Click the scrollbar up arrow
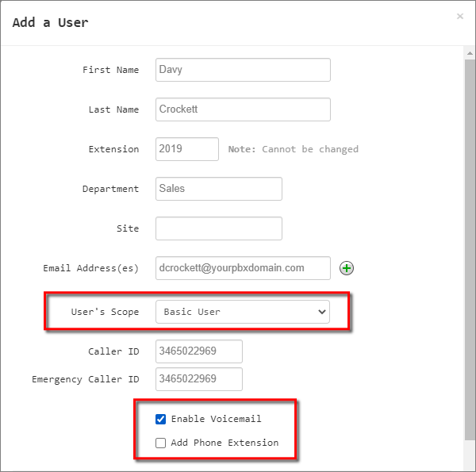The height and width of the screenshot is (472, 476). [x=470, y=53]
